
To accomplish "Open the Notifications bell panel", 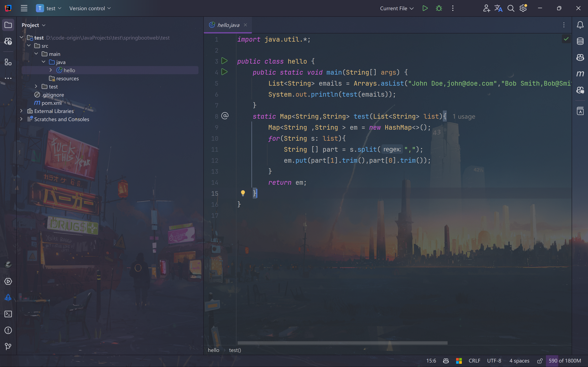I will click(x=580, y=25).
